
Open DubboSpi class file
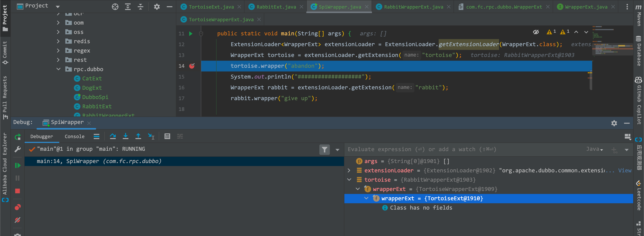pos(95,97)
